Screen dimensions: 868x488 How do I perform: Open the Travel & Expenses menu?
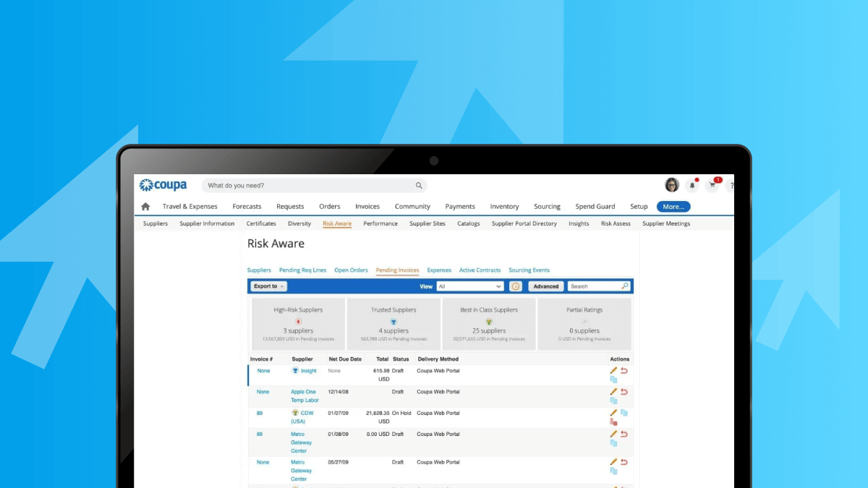[x=190, y=207]
